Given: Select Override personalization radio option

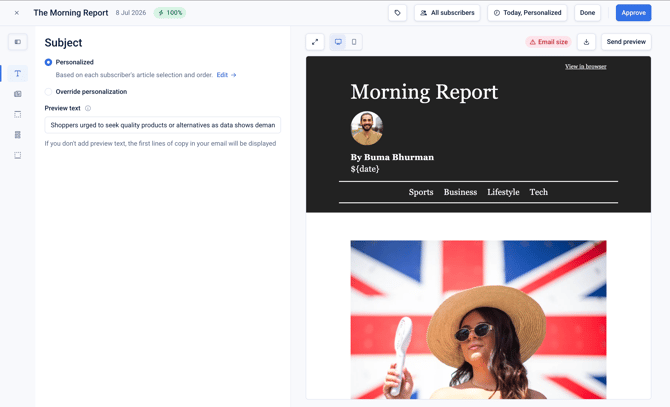Looking at the screenshot, I should [48, 92].
